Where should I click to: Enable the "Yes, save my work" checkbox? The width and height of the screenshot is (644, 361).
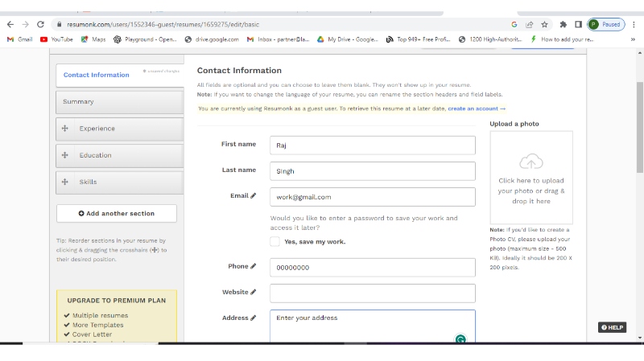(x=275, y=241)
